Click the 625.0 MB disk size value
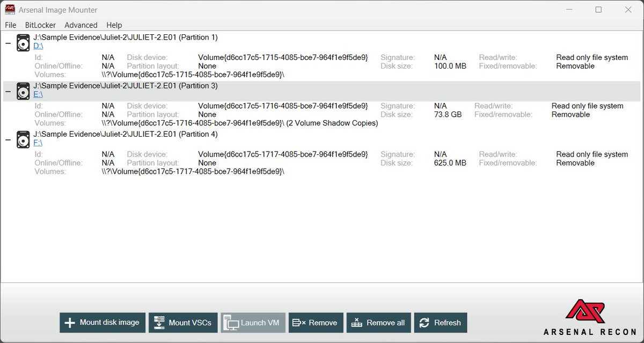644x343 pixels. point(450,162)
